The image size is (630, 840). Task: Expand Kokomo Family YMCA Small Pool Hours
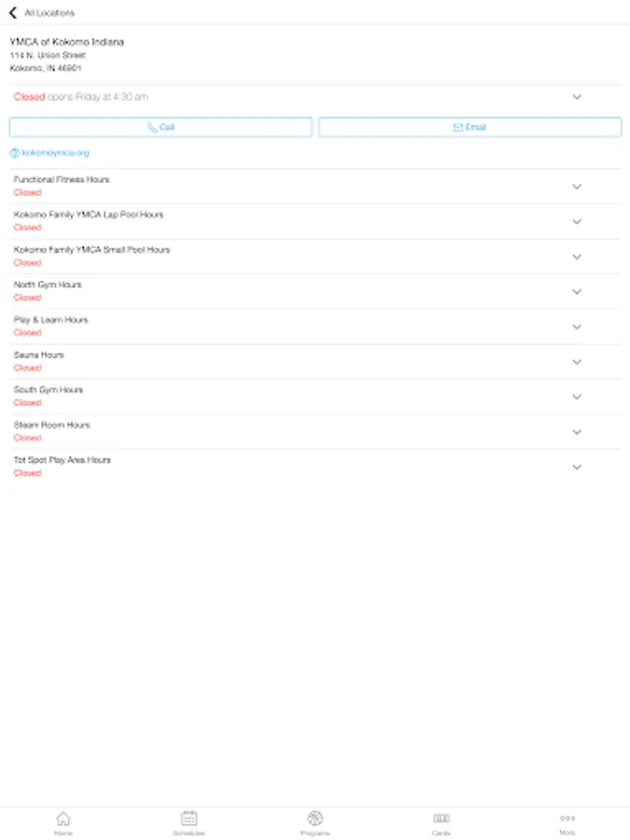pyautogui.click(x=577, y=257)
